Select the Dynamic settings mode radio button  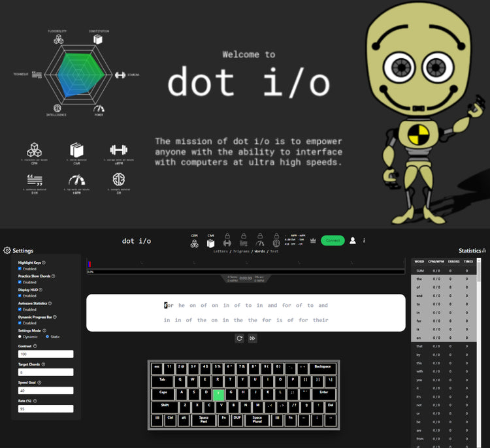[20, 336]
